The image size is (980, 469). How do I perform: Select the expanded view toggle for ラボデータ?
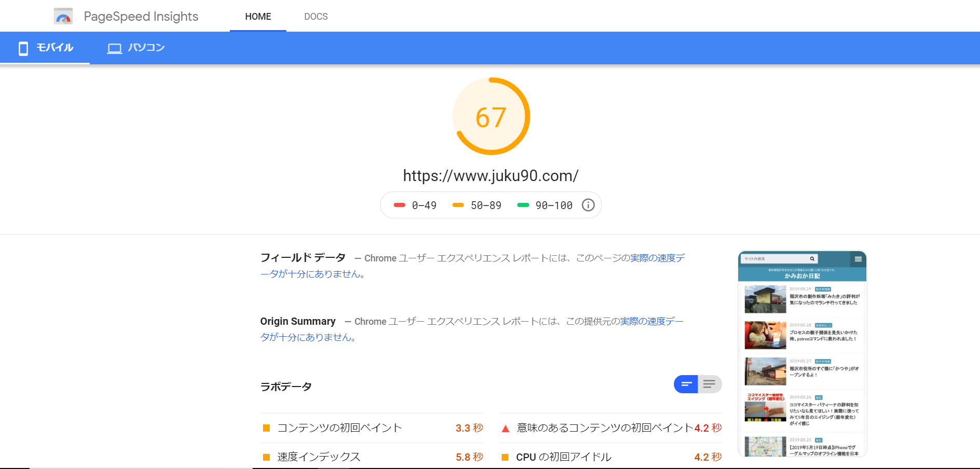coord(710,384)
